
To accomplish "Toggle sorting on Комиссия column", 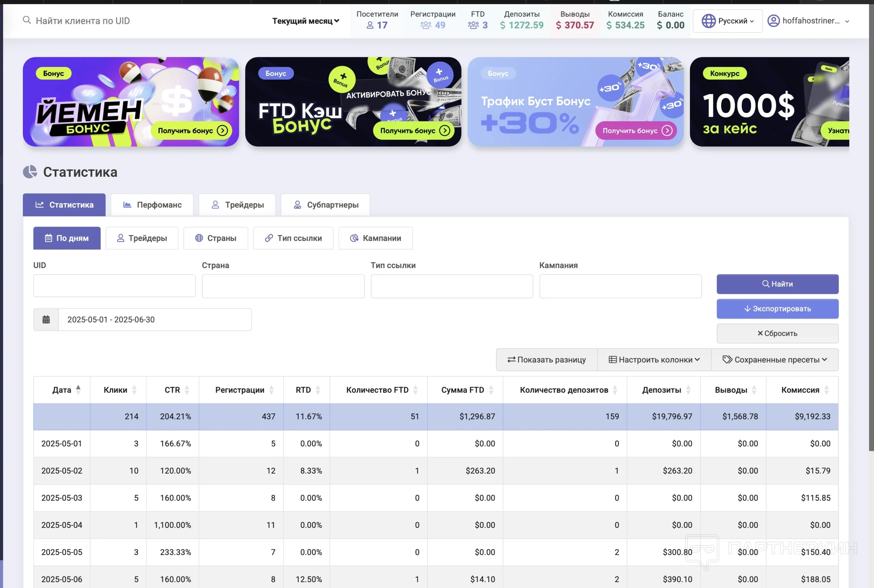I will click(826, 390).
